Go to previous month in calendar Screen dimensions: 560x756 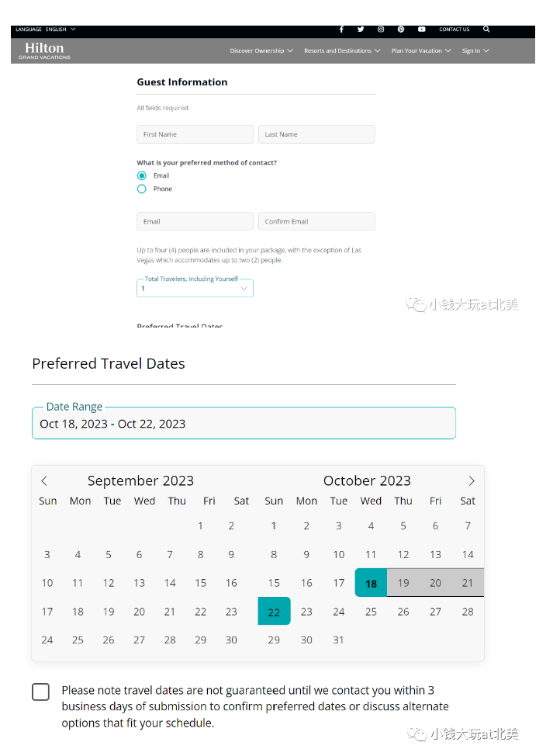tap(44, 481)
